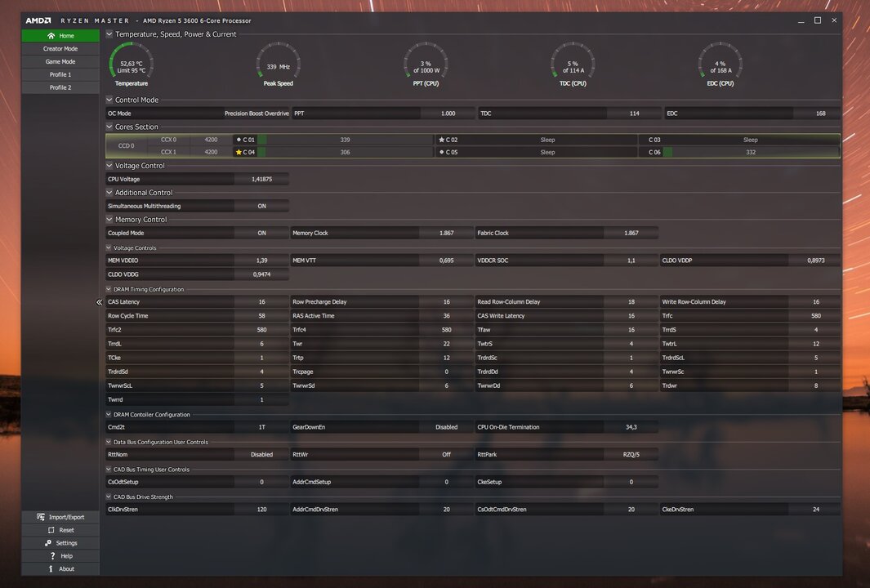Click the C 06 green usage bar
This screenshot has height=588, width=870.
pos(667,152)
